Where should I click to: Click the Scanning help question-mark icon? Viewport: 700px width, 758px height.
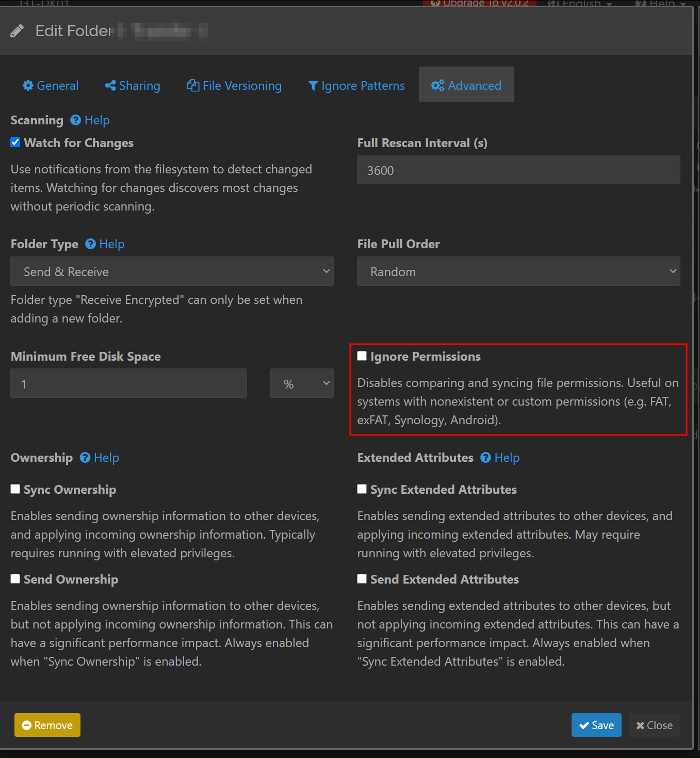point(76,120)
